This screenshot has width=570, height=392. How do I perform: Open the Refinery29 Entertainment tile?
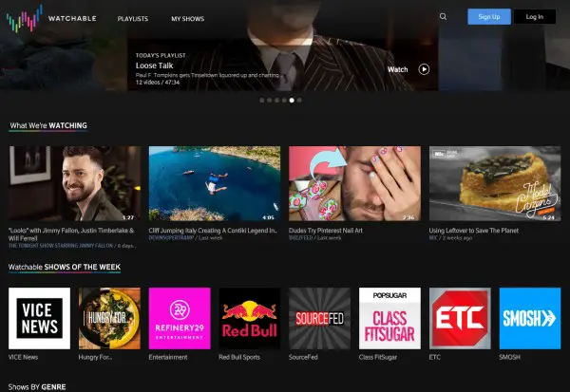click(180, 318)
